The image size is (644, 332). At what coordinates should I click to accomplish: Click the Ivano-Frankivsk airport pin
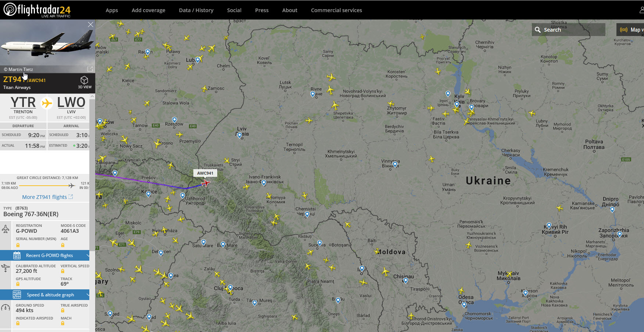264,183
